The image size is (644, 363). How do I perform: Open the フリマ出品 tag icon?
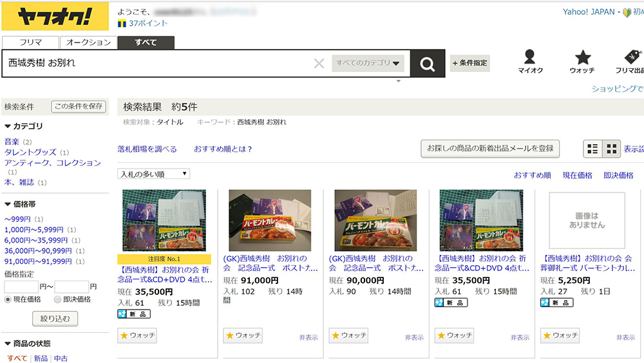(630, 57)
